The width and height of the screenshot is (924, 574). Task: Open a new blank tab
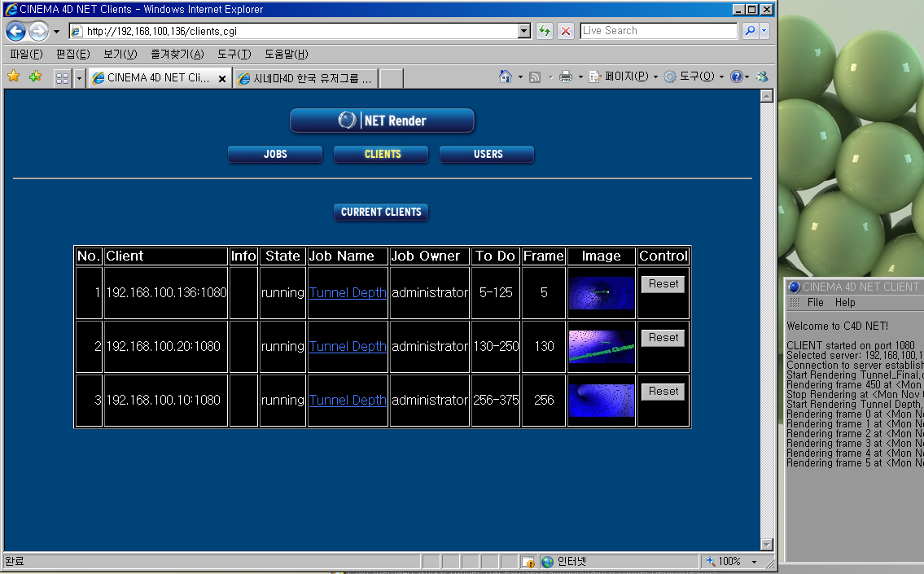(392, 78)
